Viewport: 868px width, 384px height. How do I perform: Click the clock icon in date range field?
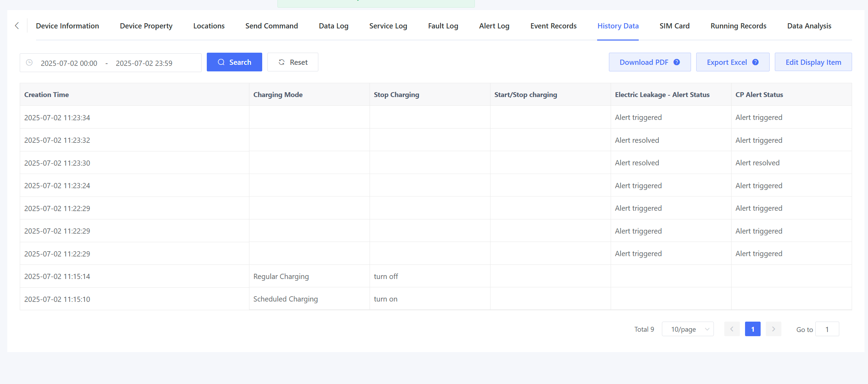tap(29, 63)
